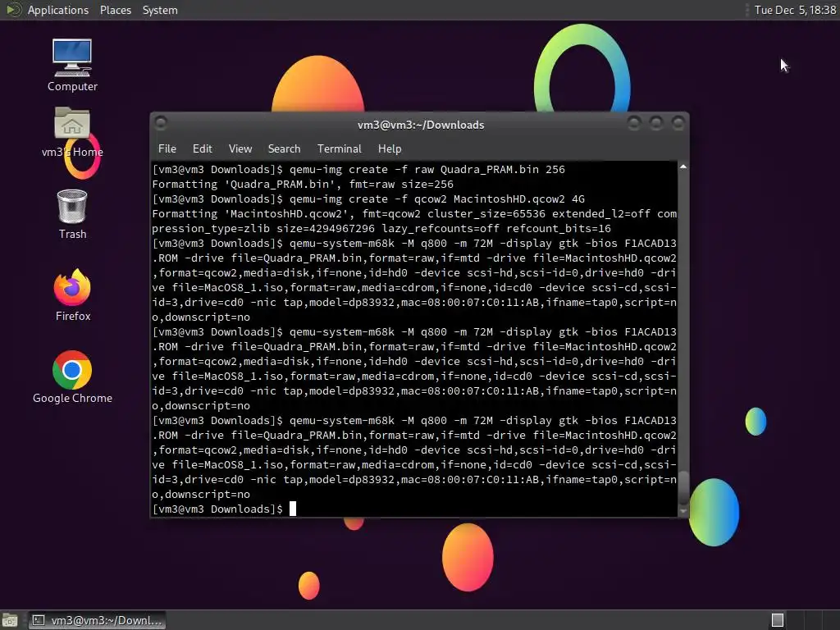Image resolution: width=840 pixels, height=630 pixels.
Task: Maximize the terminal window
Action: (x=656, y=124)
